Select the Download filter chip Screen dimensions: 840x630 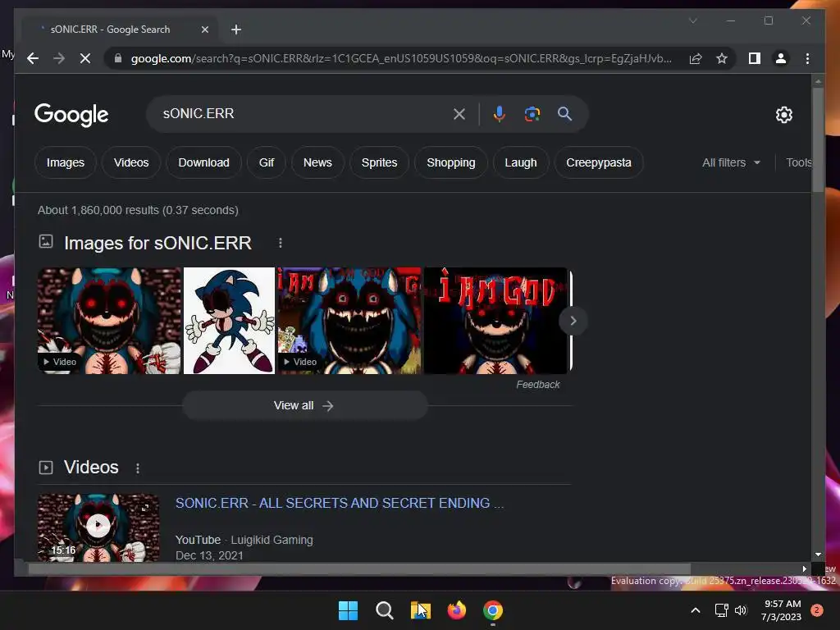tap(203, 162)
